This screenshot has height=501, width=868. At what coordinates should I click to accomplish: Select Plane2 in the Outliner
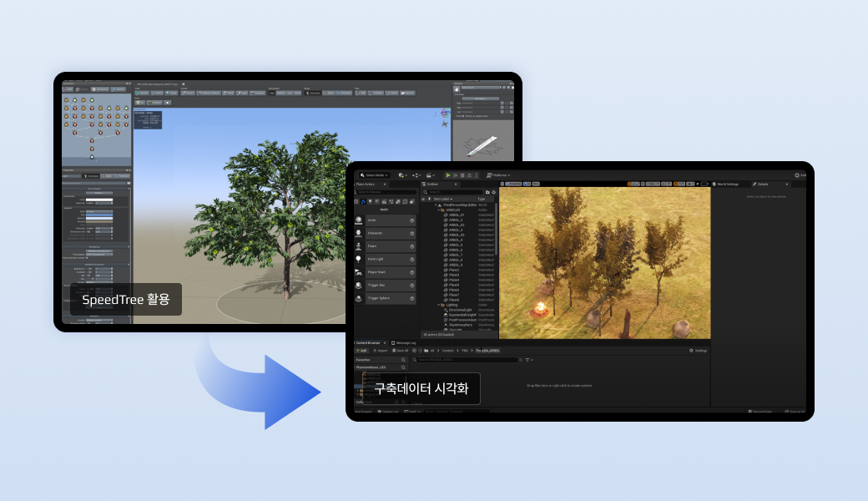(455, 271)
